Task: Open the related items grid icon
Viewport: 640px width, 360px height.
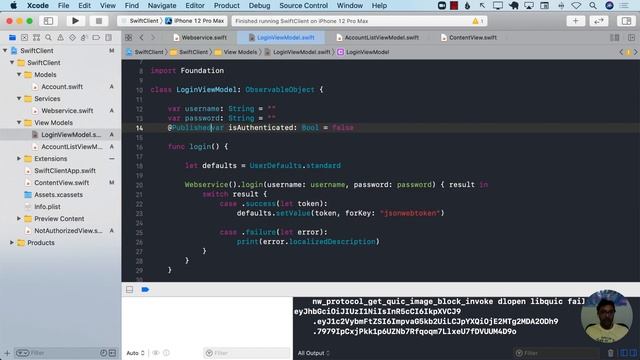Action: coord(129,38)
